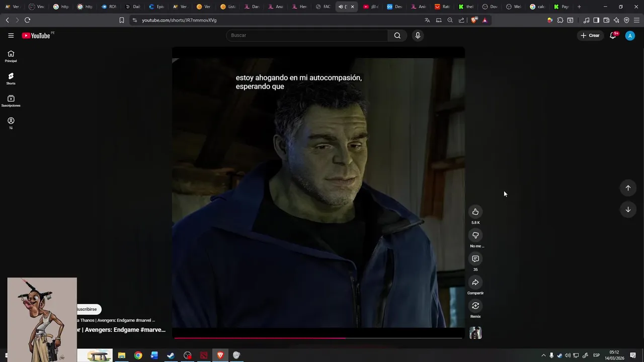Open the Windows notification center

coord(633,355)
